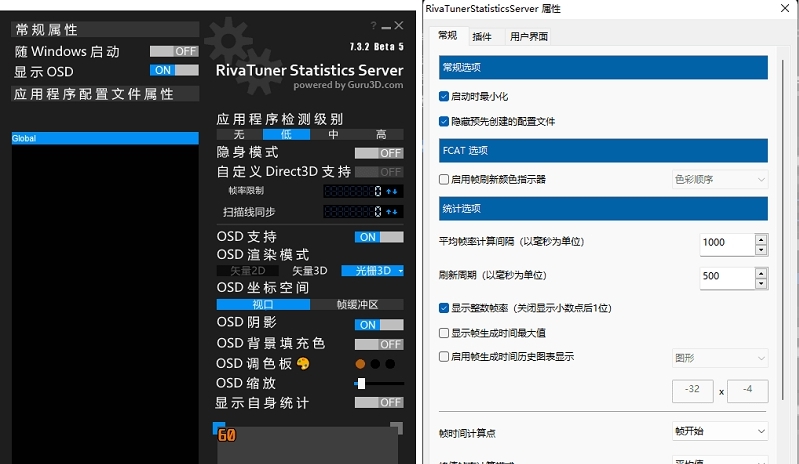Toggle Show OSD switch
799x464 pixels.
[174, 70]
